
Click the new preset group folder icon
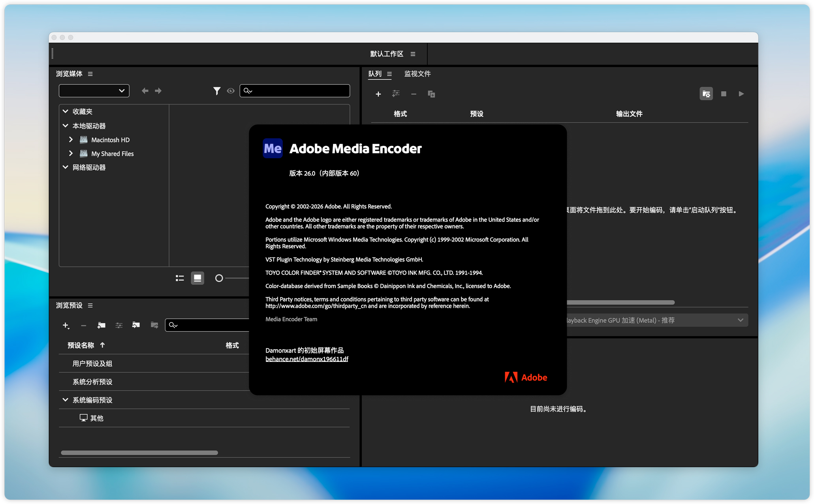tap(101, 325)
